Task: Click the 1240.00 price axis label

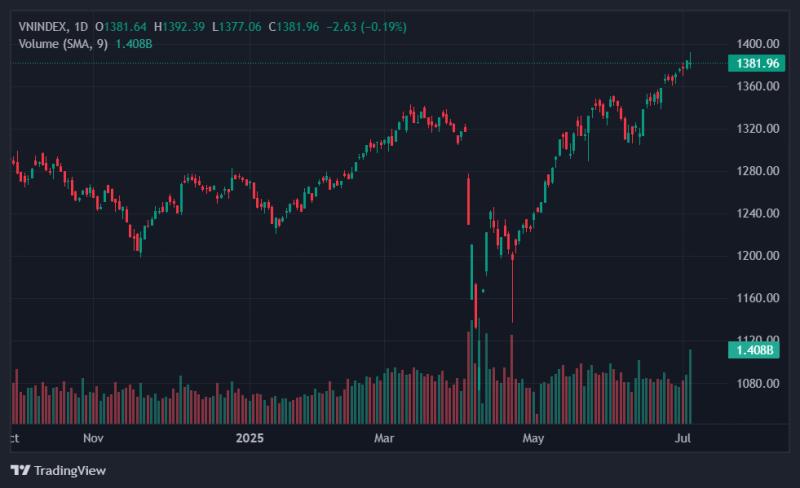Action: tap(758, 213)
